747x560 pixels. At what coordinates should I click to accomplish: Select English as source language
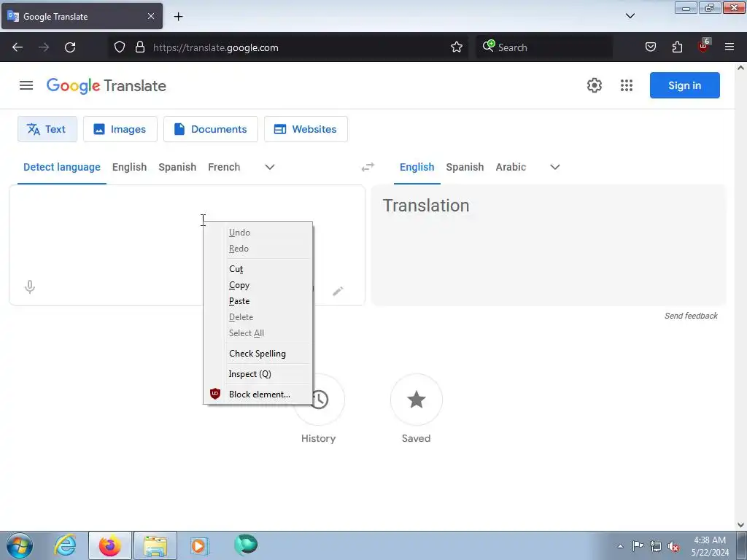130,167
